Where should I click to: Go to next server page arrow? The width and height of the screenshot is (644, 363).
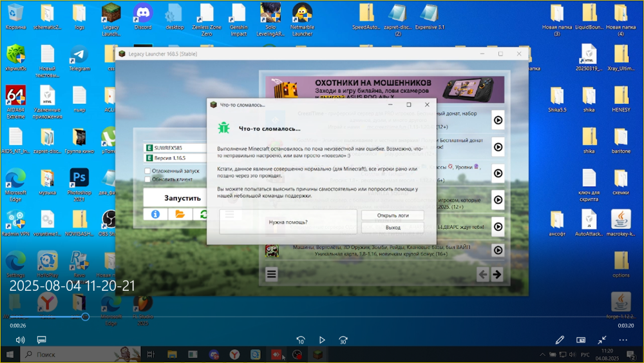[x=497, y=274]
